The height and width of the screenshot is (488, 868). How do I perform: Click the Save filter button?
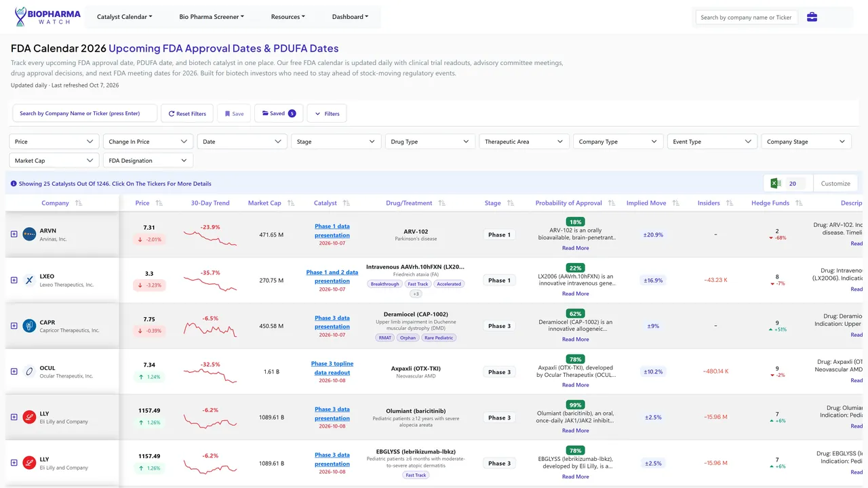tap(234, 113)
